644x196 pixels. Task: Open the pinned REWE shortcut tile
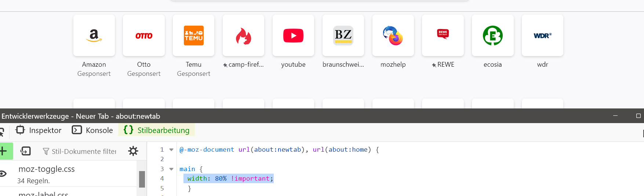(x=443, y=36)
